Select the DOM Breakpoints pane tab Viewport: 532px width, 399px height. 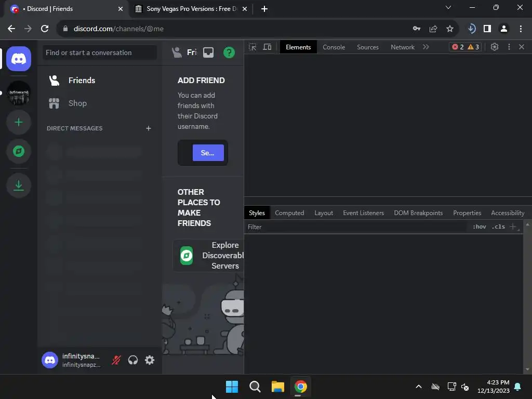(x=418, y=213)
